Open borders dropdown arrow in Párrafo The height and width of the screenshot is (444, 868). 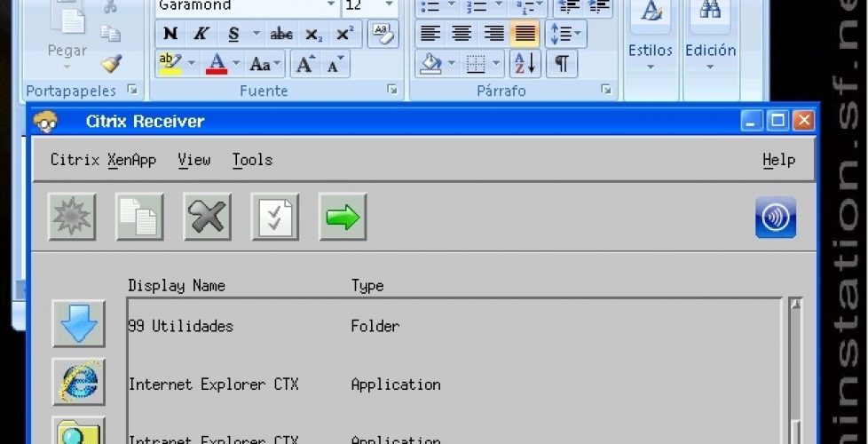click(496, 64)
